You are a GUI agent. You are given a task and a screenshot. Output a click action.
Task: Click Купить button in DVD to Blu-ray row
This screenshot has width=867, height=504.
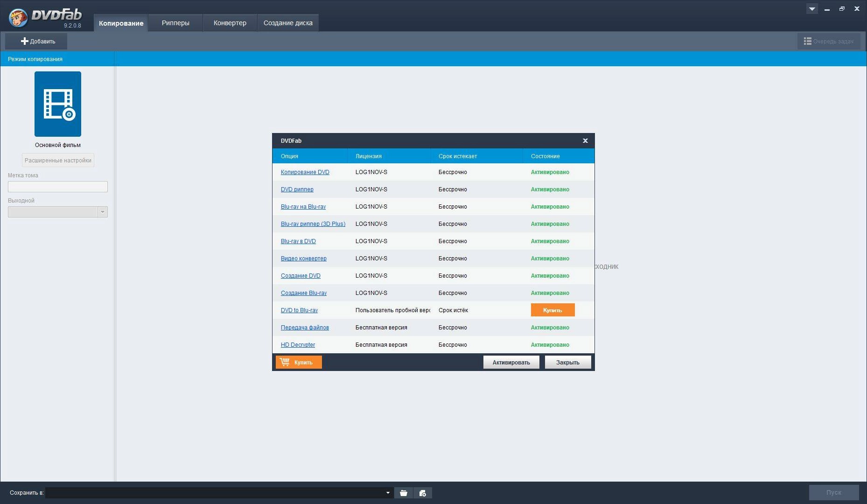[x=553, y=310]
